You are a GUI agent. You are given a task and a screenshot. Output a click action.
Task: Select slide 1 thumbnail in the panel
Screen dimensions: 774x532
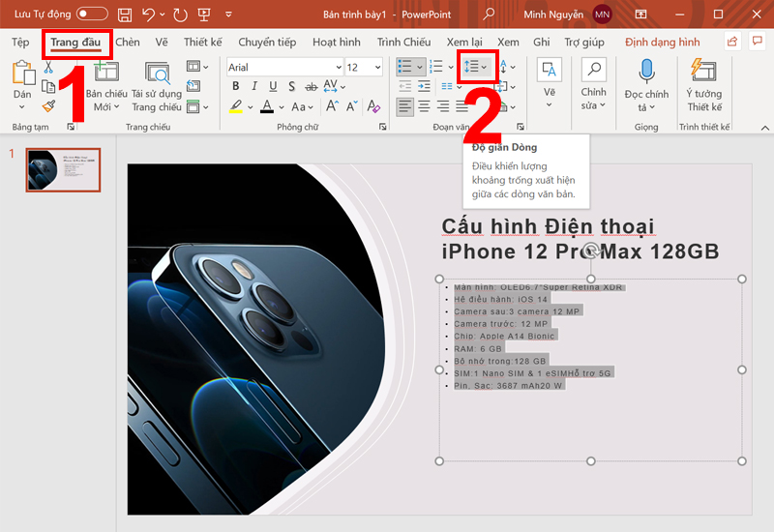coord(63,170)
